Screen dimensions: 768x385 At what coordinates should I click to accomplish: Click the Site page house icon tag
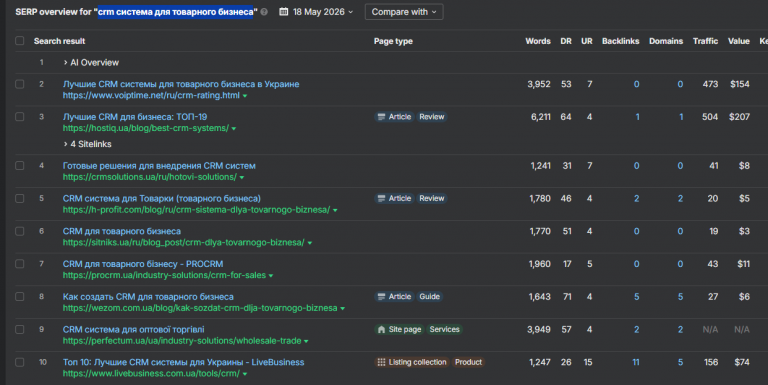(x=382, y=330)
